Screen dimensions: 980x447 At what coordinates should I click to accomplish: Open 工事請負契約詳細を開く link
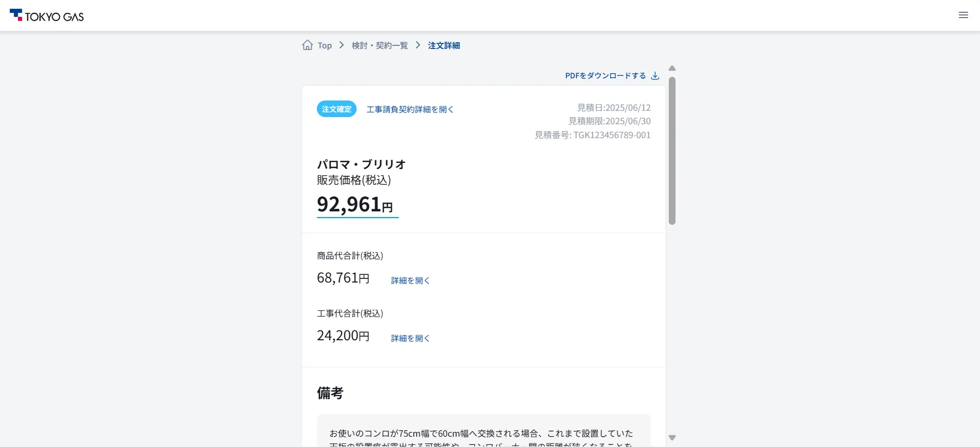(410, 109)
